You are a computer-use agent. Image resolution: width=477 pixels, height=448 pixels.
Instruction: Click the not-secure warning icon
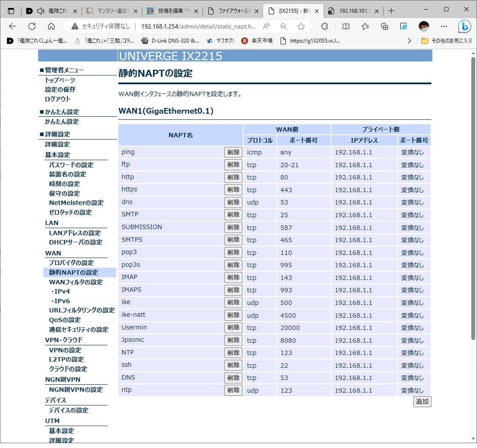tap(75, 26)
